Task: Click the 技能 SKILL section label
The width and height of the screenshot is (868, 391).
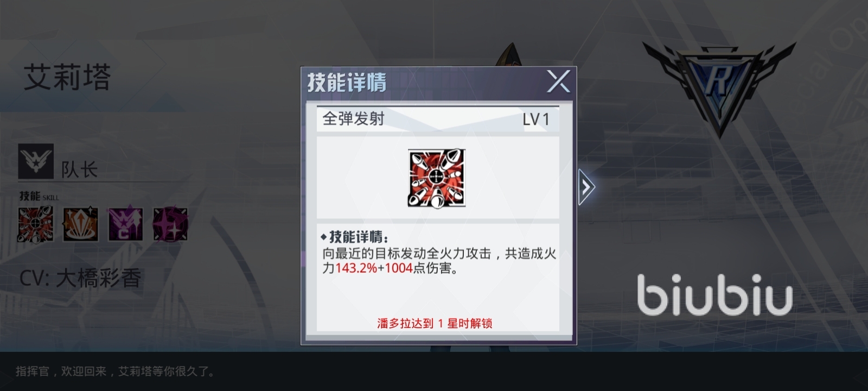Action: pyautogui.click(x=39, y=196)
